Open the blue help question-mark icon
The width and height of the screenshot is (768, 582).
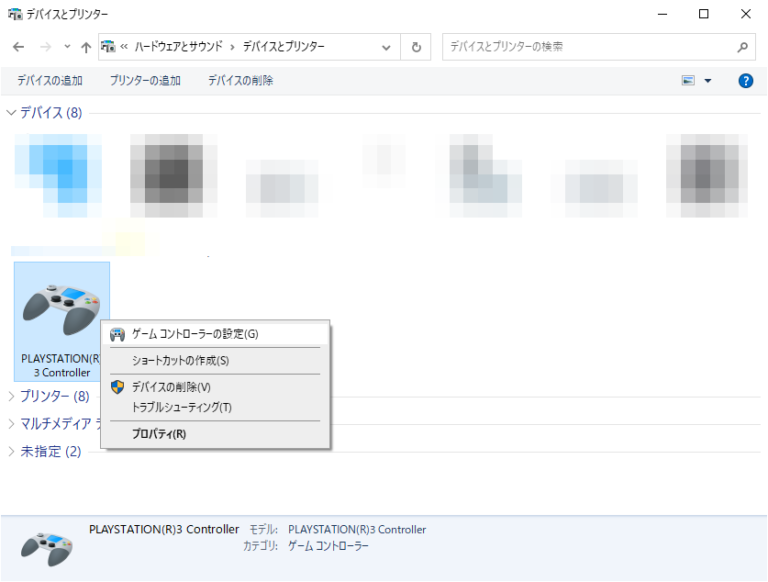pyautogui.click(x=745, y=80)
